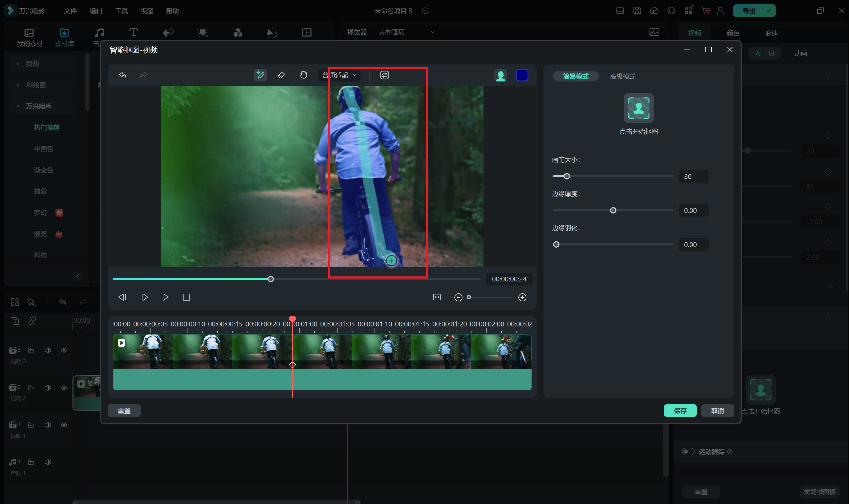Screen dimensions: 849x504
Task: Open the Titles text tab icon
Action: 133,32
